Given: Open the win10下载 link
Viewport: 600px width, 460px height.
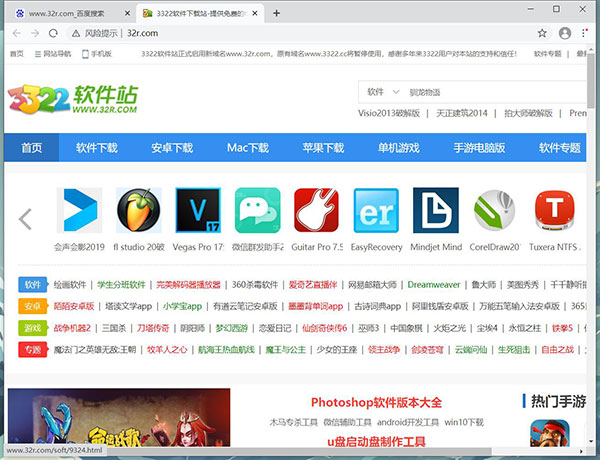Looking at the screenshot, I should point(464,422).
